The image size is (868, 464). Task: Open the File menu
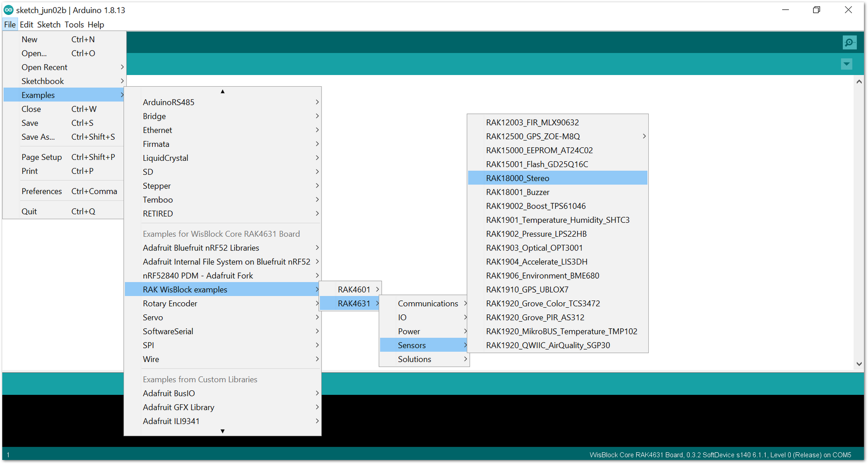10,24
